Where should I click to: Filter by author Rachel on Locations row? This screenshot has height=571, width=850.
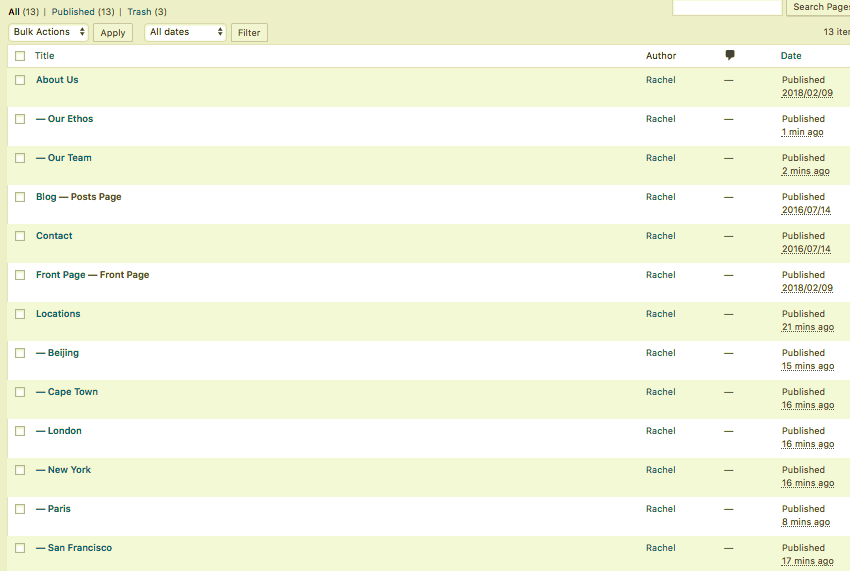(660, 314)
